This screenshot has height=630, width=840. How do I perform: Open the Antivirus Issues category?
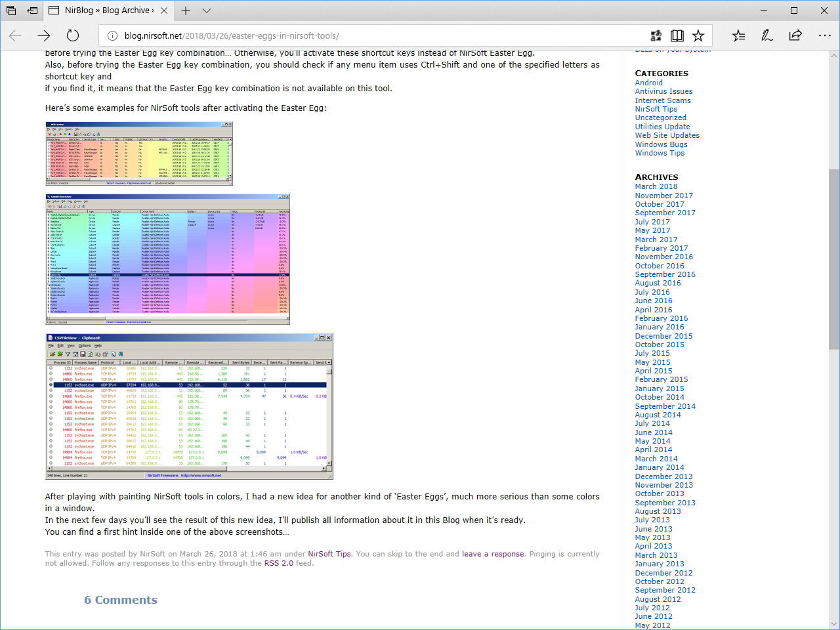tap(663, 91)
